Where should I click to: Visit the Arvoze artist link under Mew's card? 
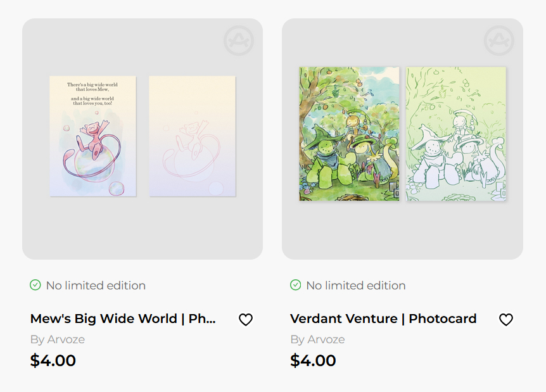tap(58, 339)
